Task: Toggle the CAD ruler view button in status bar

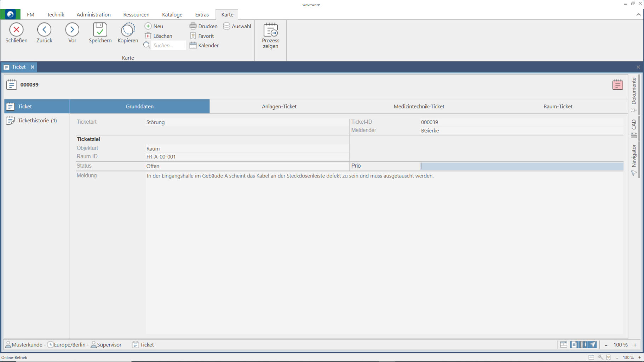Action: point(583,345)
